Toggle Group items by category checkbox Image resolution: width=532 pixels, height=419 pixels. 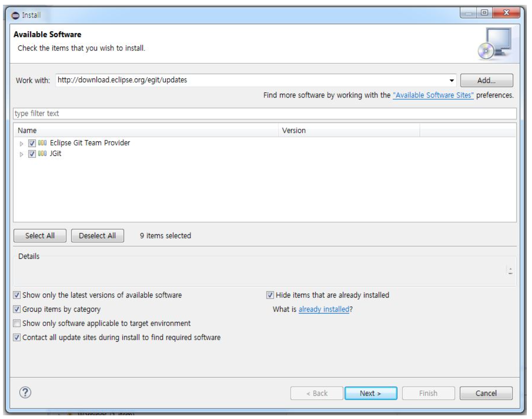[x=17, y=309]
